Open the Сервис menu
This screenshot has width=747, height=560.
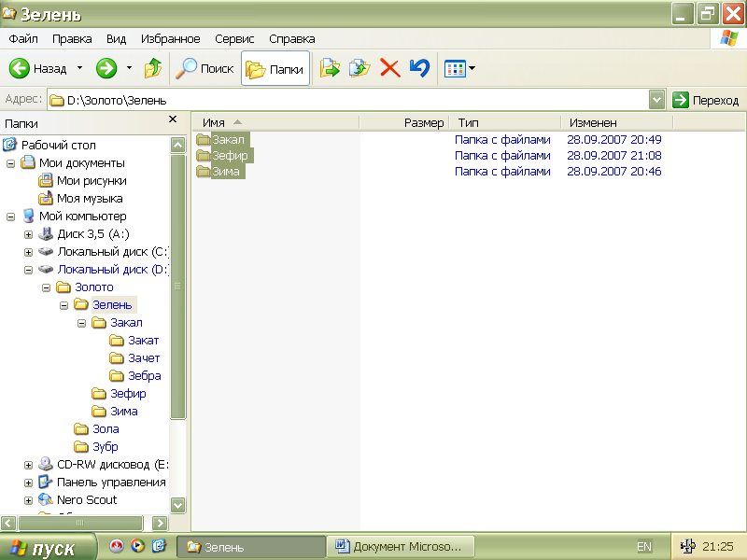pos(234,39)
